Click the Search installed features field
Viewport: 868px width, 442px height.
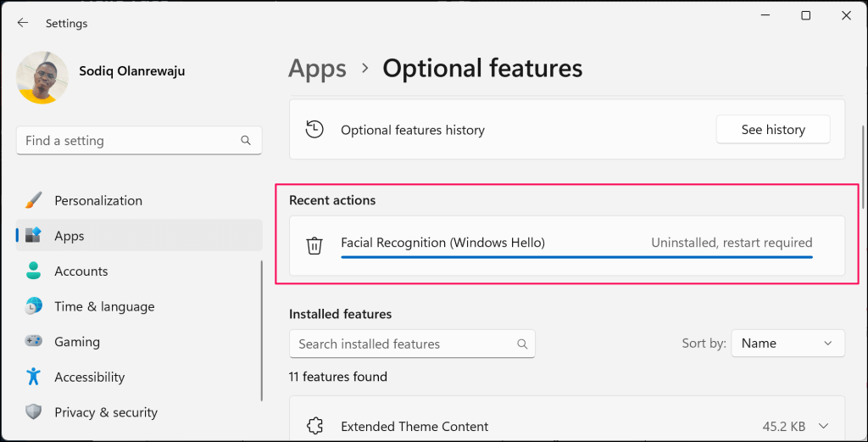(x=403, y=344)
